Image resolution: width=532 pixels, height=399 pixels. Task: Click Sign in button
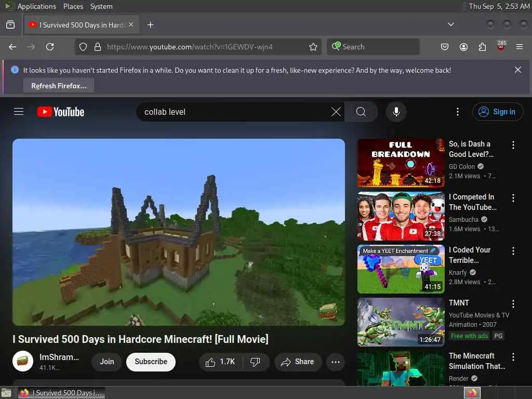[x=497, y=112]
